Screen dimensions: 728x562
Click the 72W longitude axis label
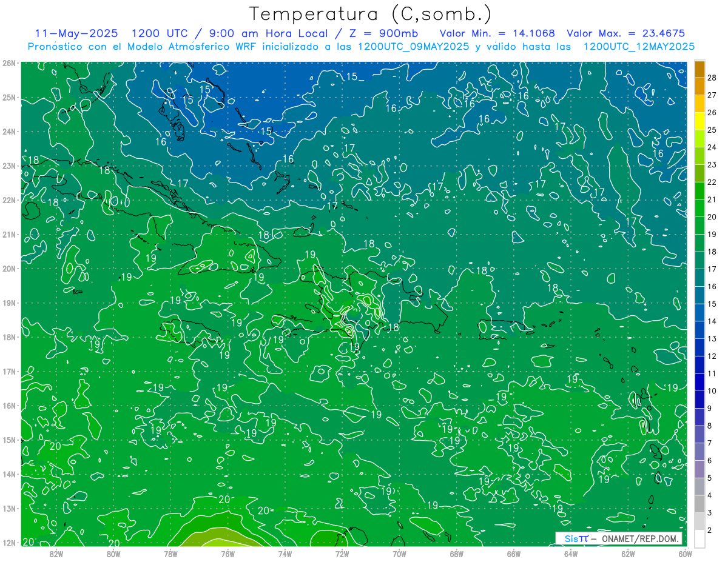pos(342,554)
